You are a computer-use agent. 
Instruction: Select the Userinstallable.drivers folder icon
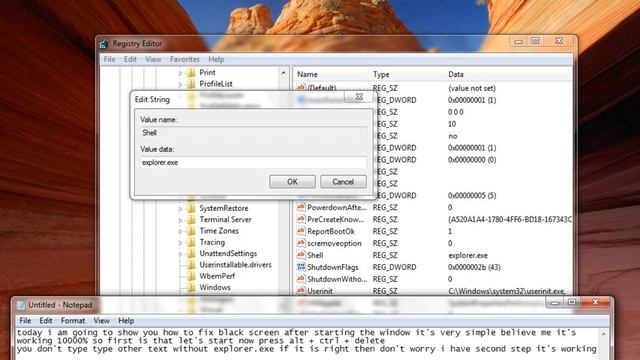[x=191, y=265]
